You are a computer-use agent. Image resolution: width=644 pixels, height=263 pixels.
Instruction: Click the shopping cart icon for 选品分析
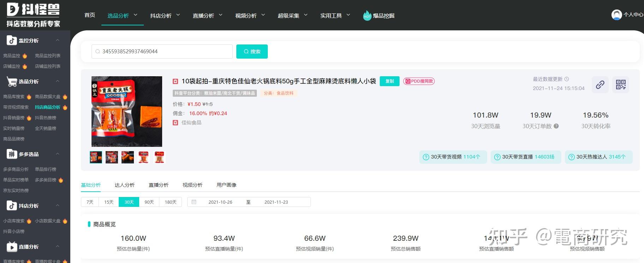coord(12,82)
